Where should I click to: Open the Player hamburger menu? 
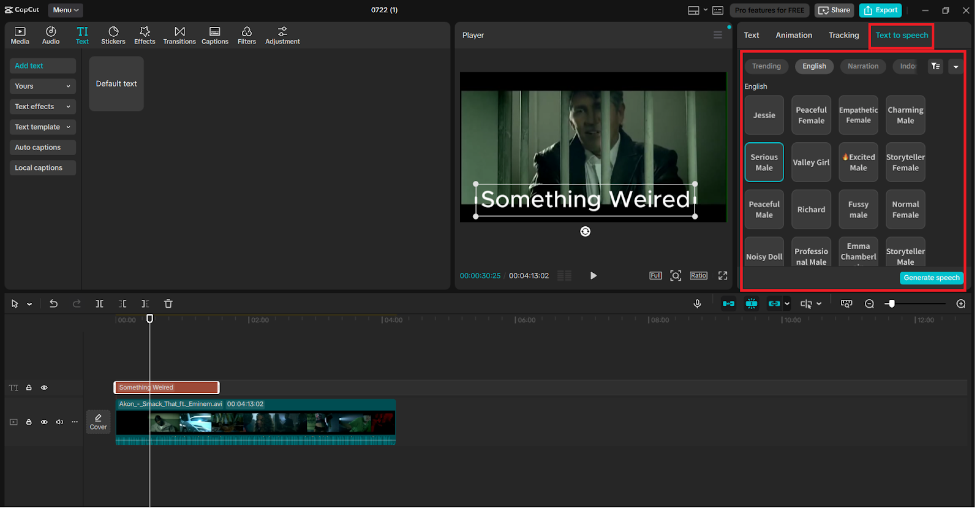pyautogui.click(x=718, y=35)
